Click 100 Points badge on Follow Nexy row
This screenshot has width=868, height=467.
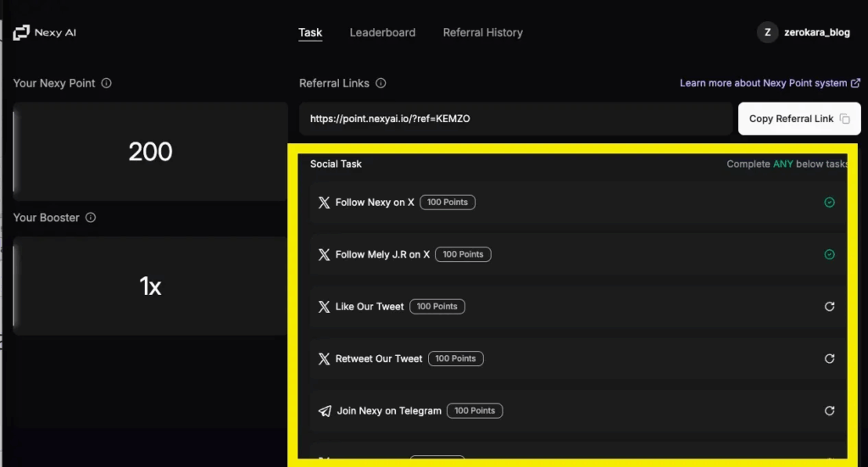[x=448, y=203]
